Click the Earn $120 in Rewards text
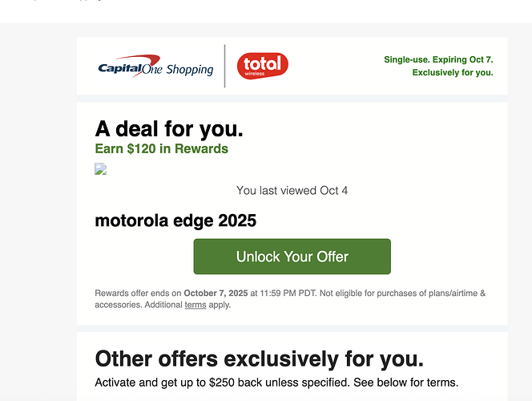 coord(161,148)
